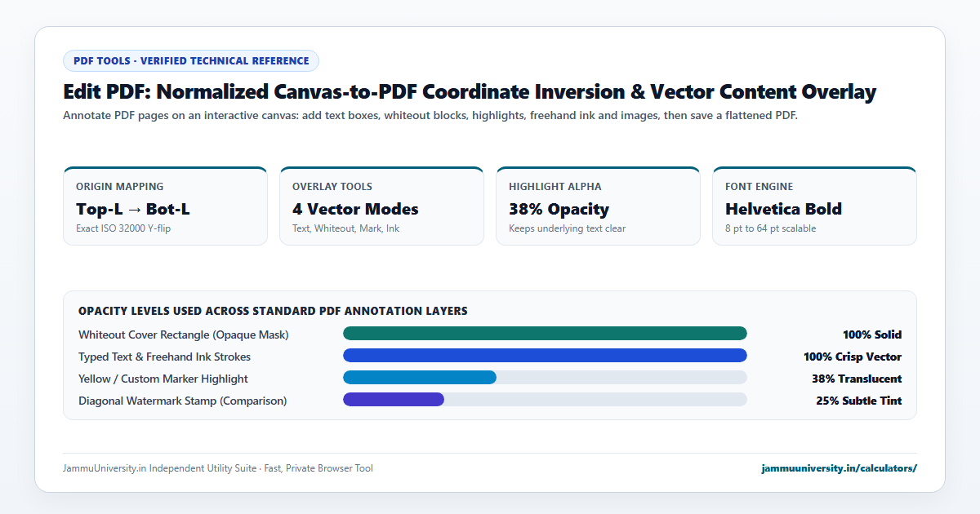Click the 'Top-L → Bot-L' value
This screenshot has height=514, width=980.
click(x=133, y=209)
